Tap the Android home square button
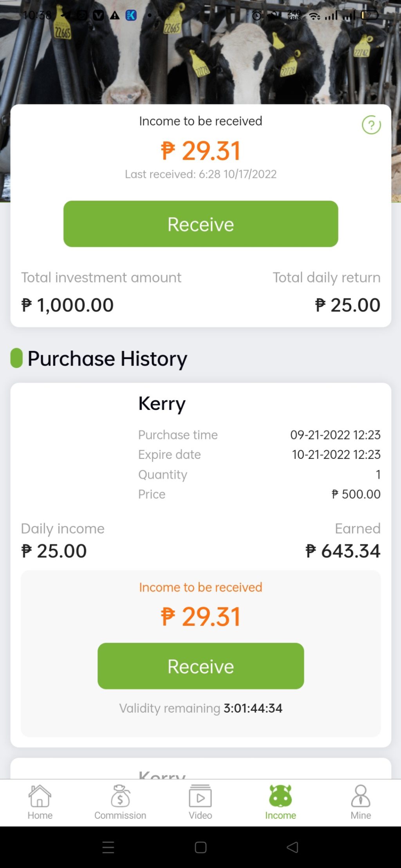 pos(200,847)
